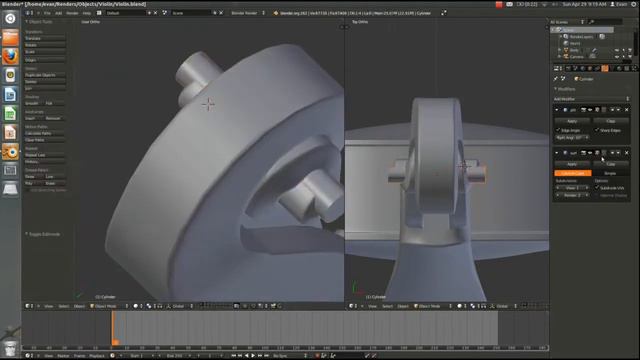Click Duplicate Objects in the Object Tools panel
This screenshot has height=360, width=640.
coord(45,75)
